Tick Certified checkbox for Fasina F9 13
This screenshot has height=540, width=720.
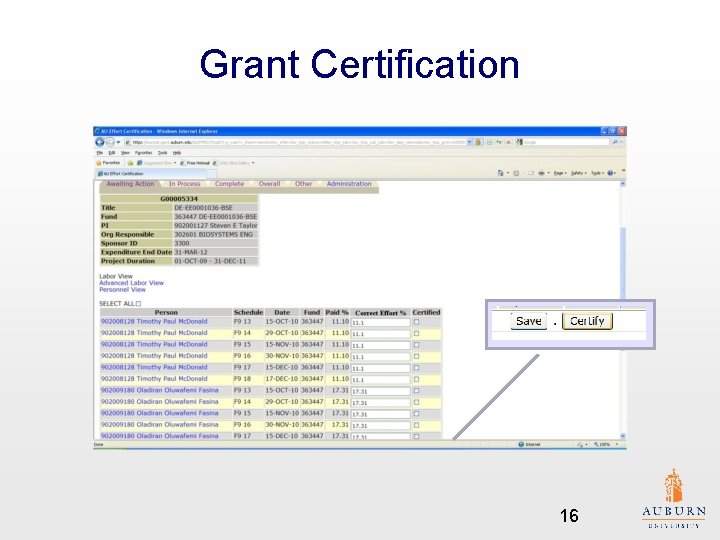(416, 391)
